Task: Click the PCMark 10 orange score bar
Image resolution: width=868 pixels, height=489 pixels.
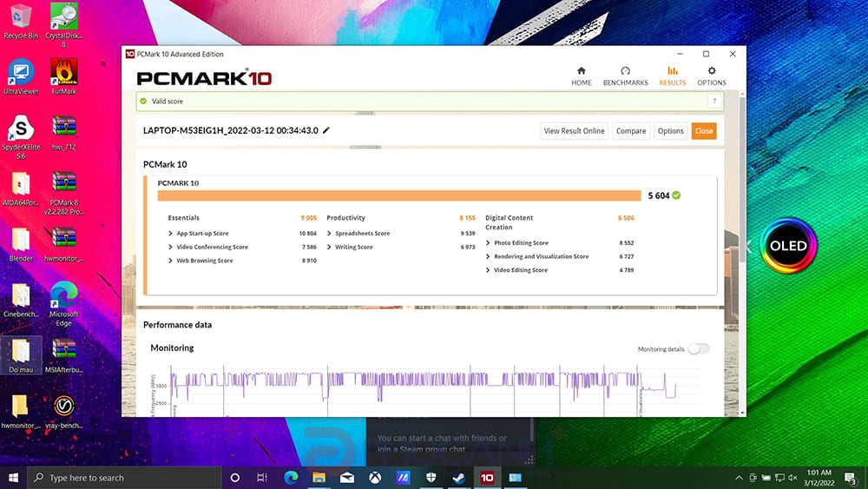Action: click(399, 195)
